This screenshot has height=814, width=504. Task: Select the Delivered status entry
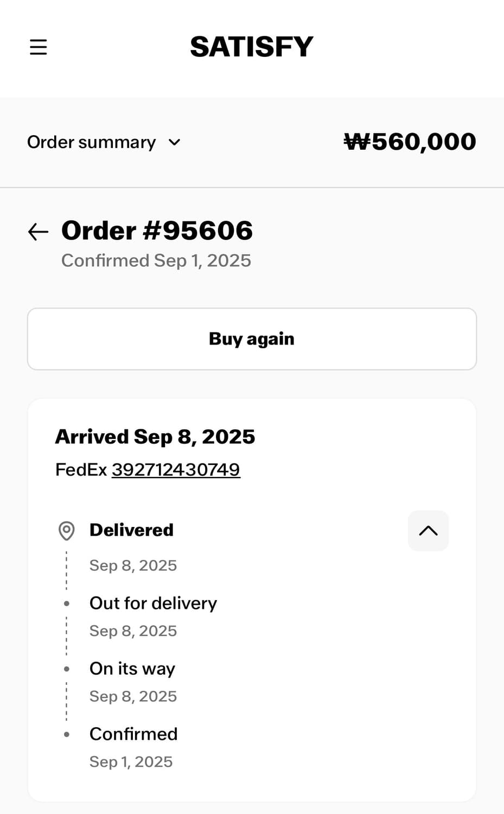(x=131, y=530)
